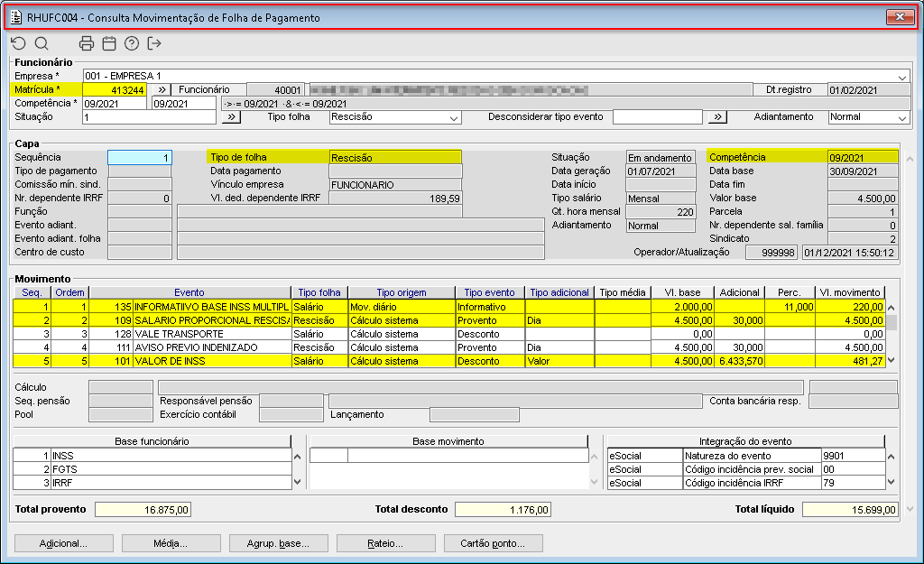This screenshot has width=924, height=564.
Task: Click the printer icon in toolbar
Action: click(87, 43)
